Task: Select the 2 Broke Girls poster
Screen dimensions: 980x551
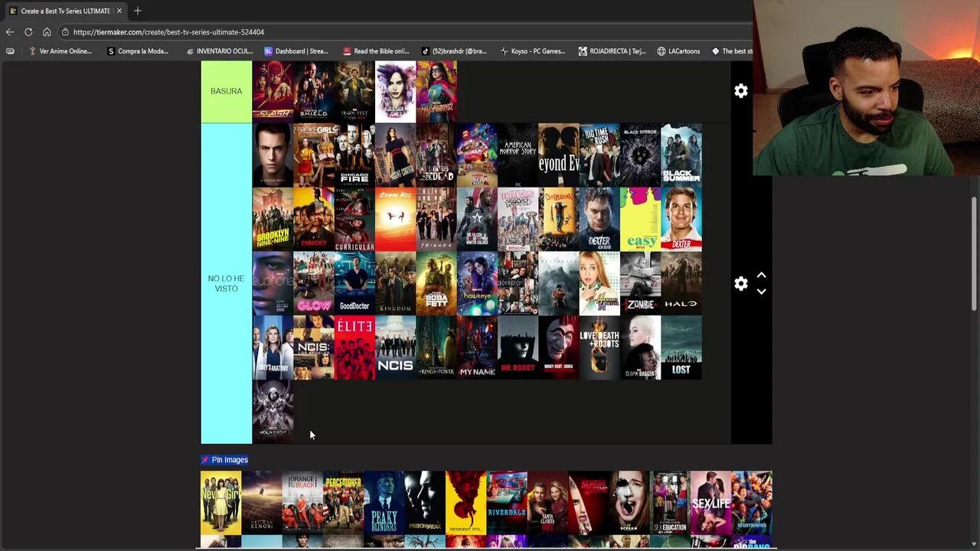Action: [x=314, y=155]
